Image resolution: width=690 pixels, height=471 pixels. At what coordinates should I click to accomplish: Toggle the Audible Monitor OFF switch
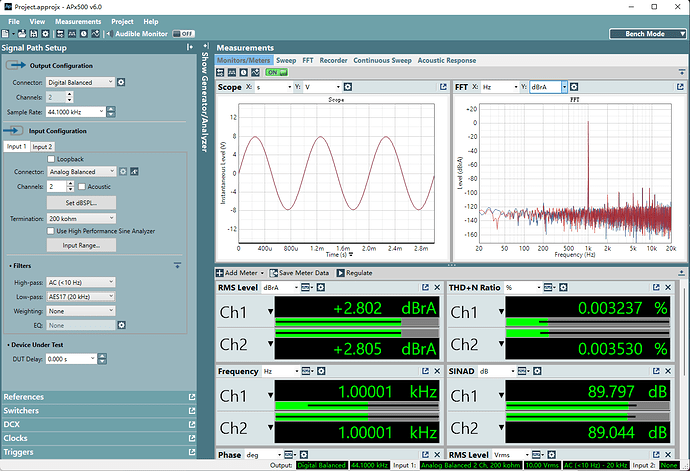pos(184,34)
